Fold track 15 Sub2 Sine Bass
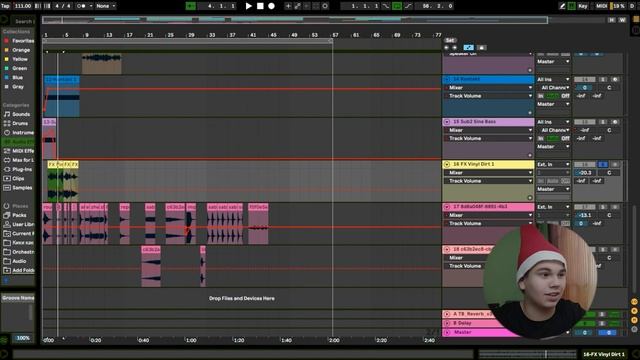 pyautogui.click(x=447, y=122)
